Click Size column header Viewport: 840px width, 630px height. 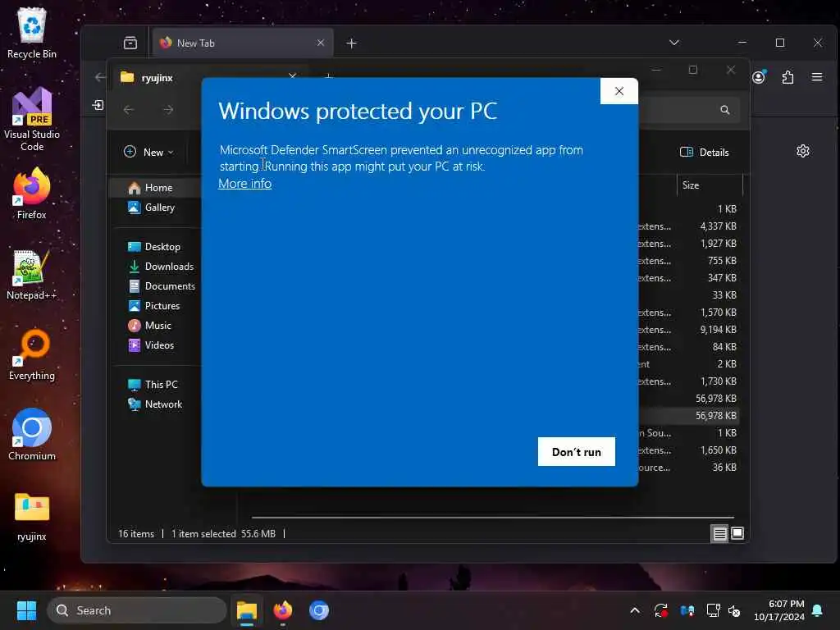[710, 185]
